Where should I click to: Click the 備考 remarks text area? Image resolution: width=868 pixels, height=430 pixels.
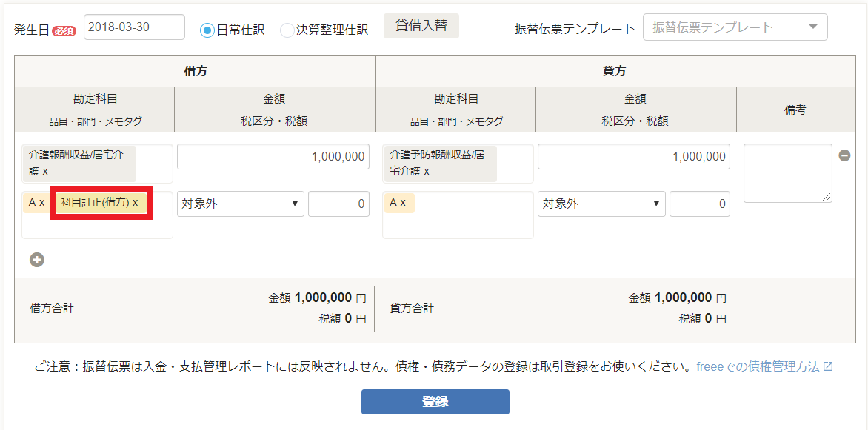[x=787, y=173]
